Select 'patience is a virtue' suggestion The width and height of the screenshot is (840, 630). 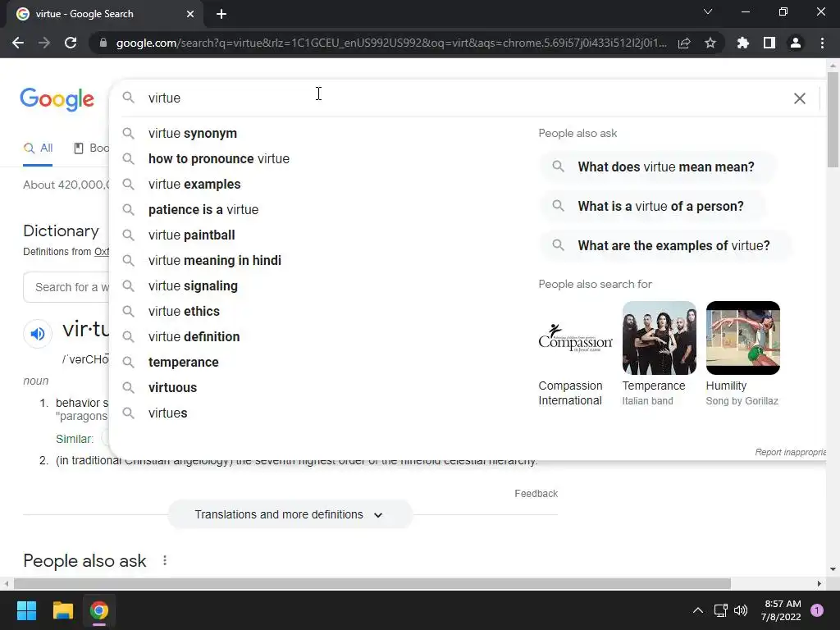tap(203, 209)
